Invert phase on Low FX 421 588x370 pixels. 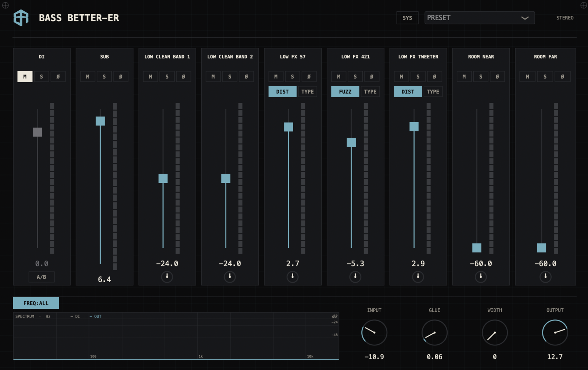coord(372,76)
